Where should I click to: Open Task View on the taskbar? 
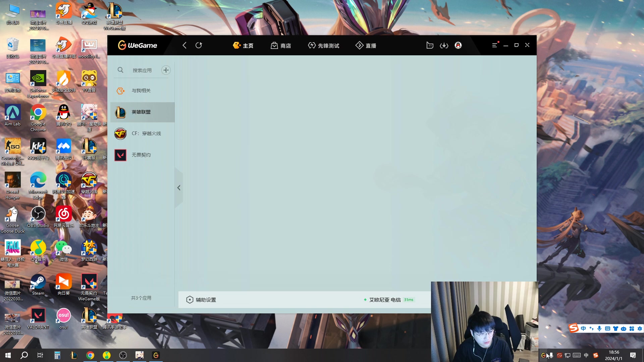[40, 355]
